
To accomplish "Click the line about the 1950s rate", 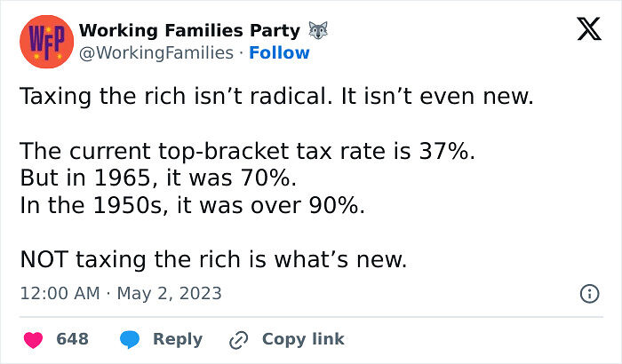I will [x=194, y=204].
